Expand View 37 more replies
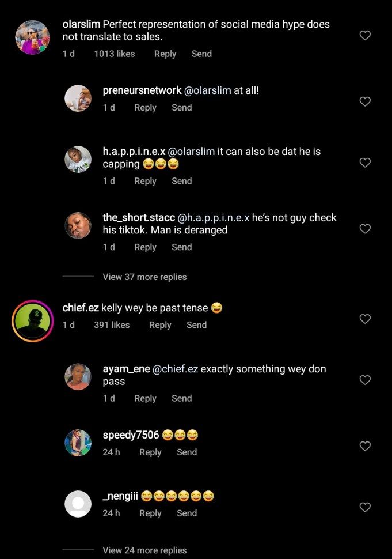The height and width of the screenshot is (559, 392). pos(144,277)
